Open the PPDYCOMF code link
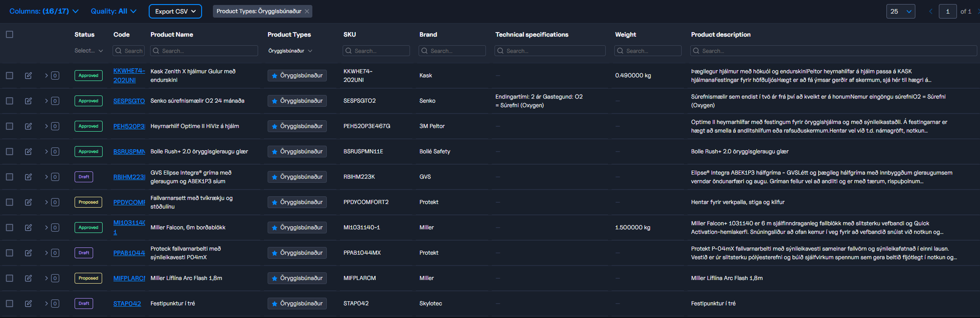Viewport: 980px width, 318px height. 129,202
